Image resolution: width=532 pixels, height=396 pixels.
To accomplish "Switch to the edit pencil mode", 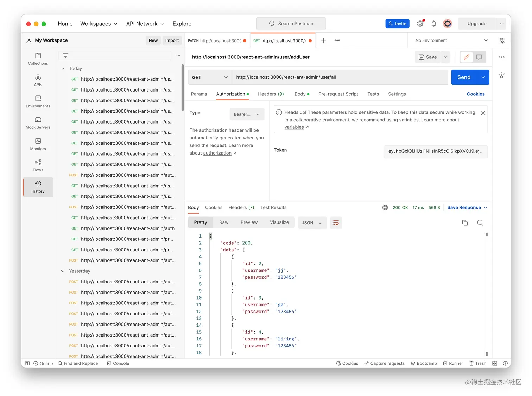I will [x=467, y=57].
